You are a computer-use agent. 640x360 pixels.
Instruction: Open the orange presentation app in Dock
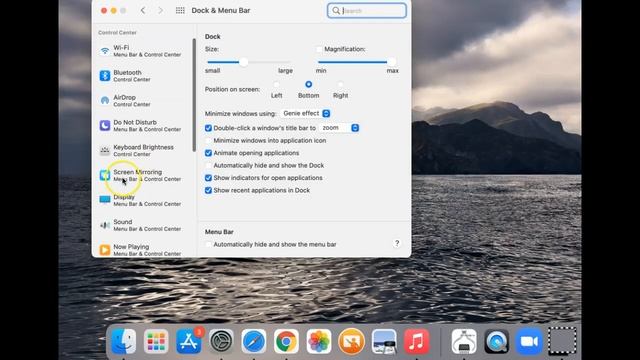(351, 341)
